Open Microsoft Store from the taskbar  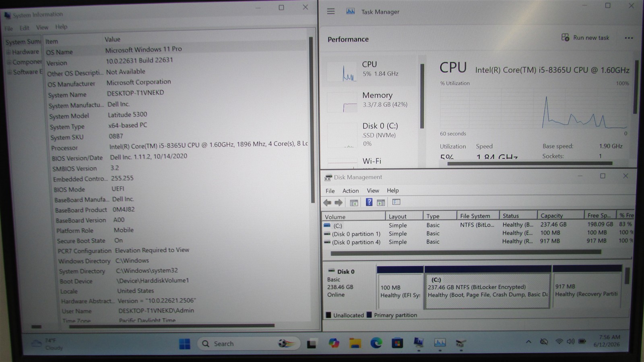pyautogui.click(x=397, y=343)
